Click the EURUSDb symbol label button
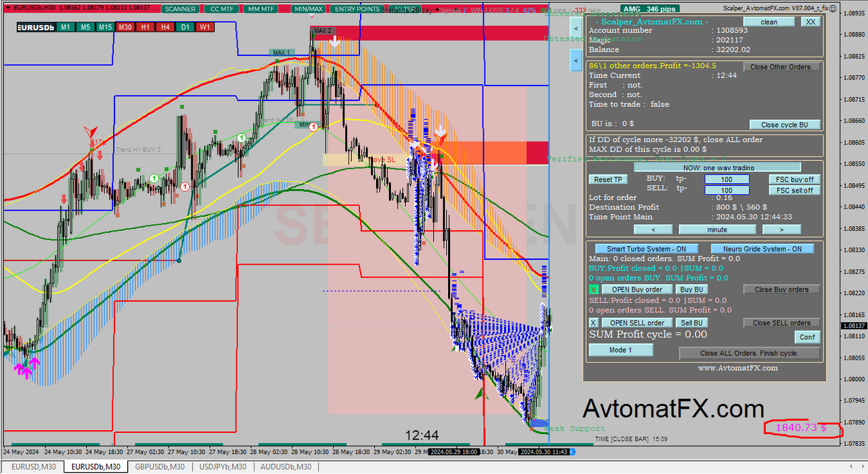Viewport: 868px width, 474px height. point(36,27)
